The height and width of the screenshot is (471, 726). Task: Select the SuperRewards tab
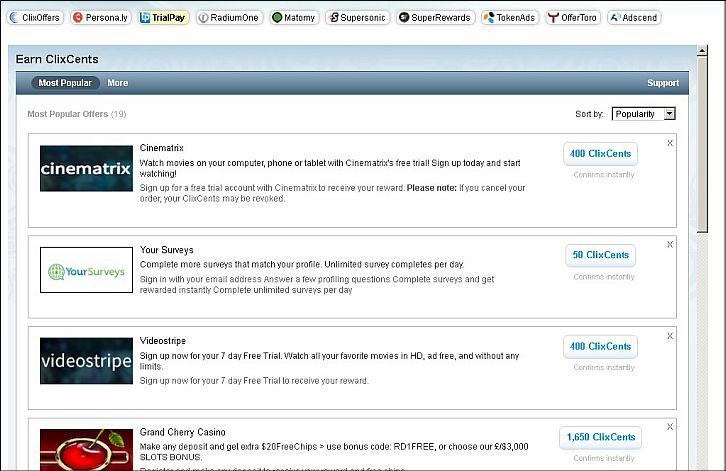pyautogui.click(x=435, y=18)
